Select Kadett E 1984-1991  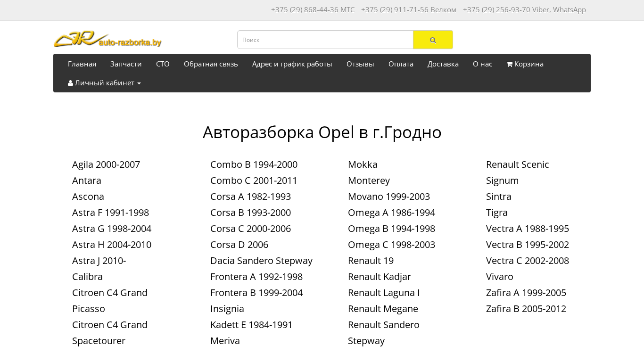pyautogui.click(x=251, y=325)
